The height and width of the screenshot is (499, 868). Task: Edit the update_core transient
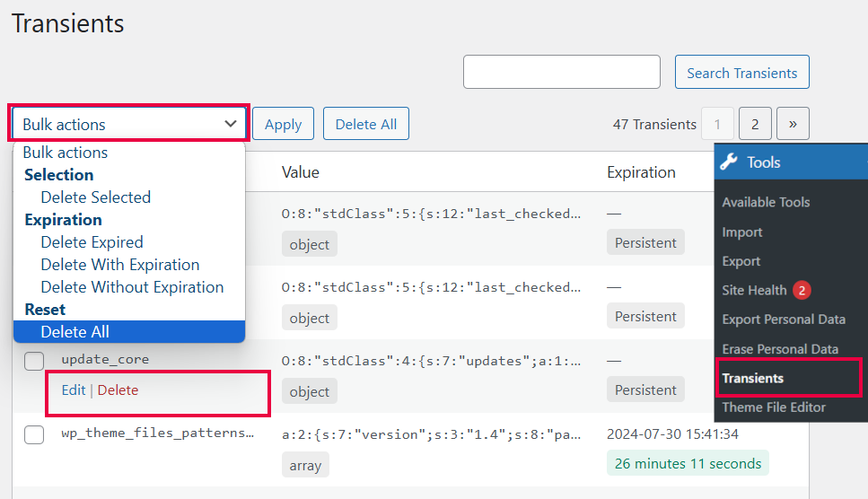click(x=74, y=390)
